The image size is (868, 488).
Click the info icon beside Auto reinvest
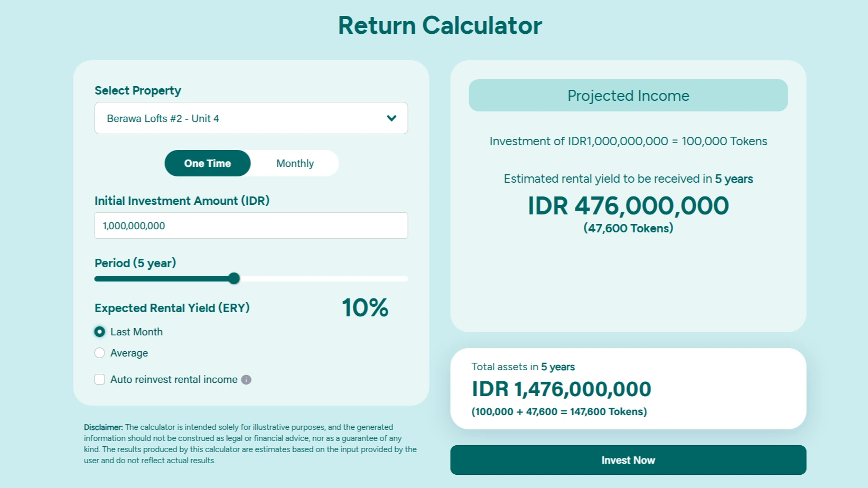pos(246,380)
